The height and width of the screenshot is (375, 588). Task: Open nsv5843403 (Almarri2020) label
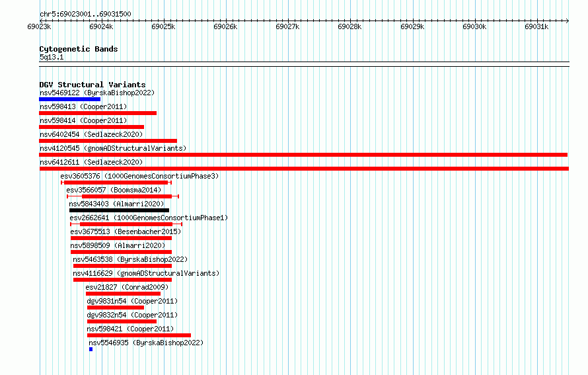point(117,204)
